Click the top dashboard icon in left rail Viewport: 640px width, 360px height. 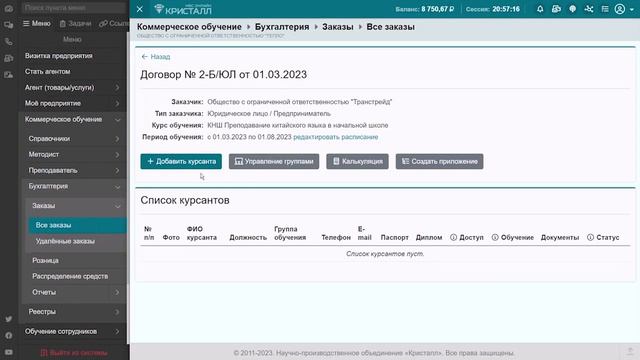point(9,9)
